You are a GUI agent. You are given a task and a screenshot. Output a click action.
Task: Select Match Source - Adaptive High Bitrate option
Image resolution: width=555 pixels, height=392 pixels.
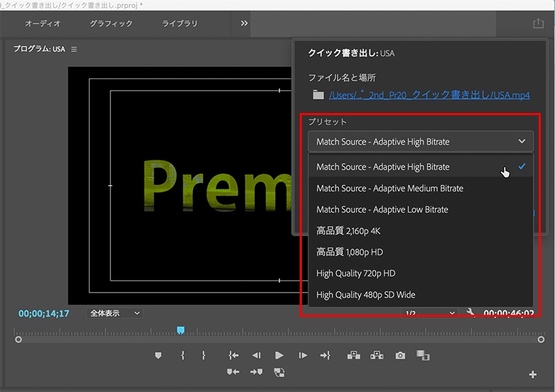[420, 167]
